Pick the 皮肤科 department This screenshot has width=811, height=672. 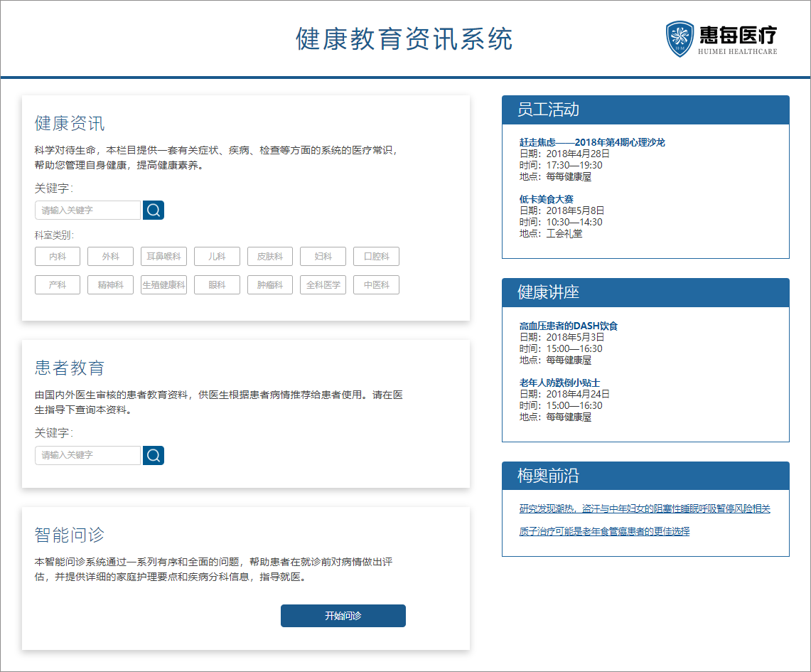[270, 257]
